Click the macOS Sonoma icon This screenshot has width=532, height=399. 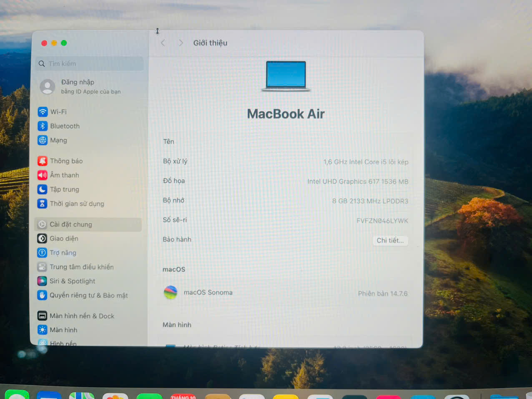click(x=171, y=292)
